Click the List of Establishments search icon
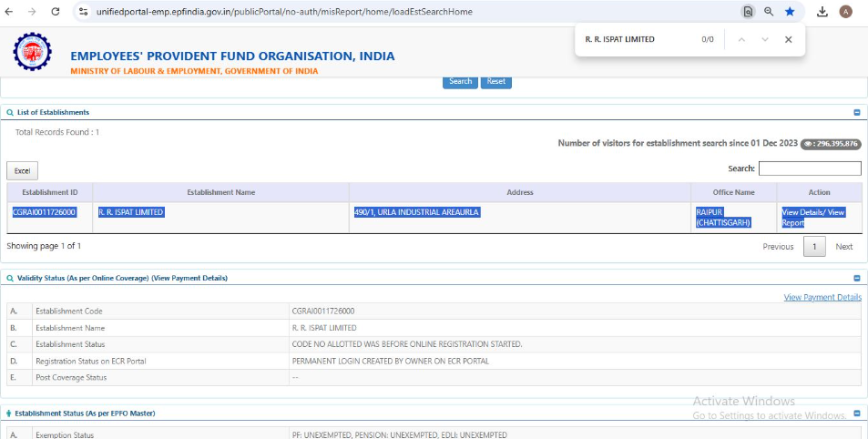The width and height of the screenshot is (868, 439). pos(10,112)
